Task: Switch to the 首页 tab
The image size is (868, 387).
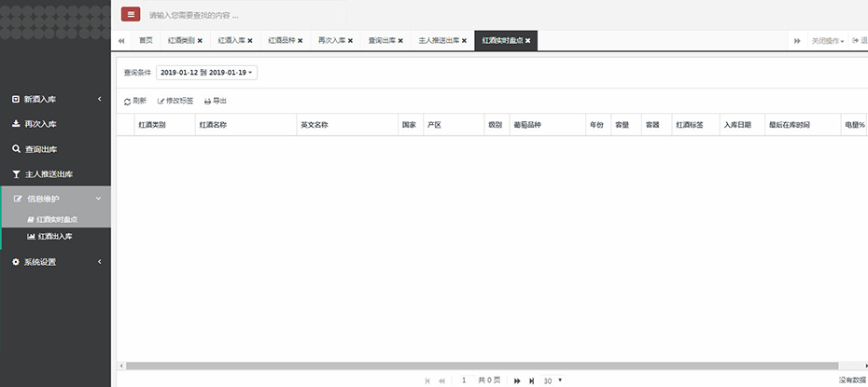Action: pos(146,41)
